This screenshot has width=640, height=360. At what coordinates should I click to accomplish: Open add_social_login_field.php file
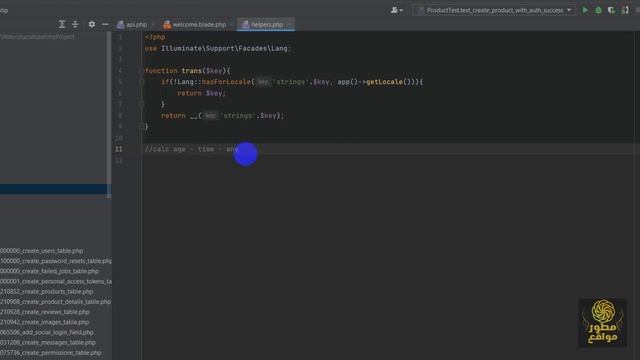47,332
